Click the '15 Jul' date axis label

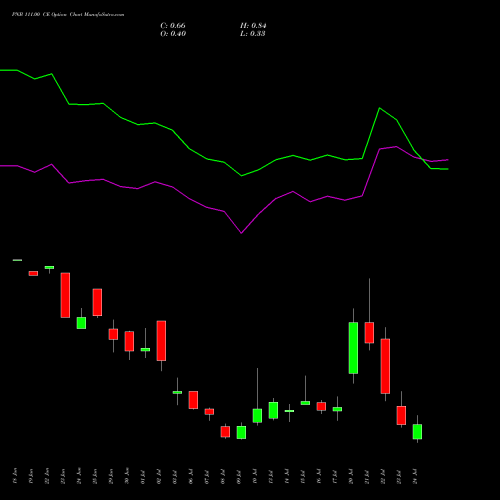point(303,476)
